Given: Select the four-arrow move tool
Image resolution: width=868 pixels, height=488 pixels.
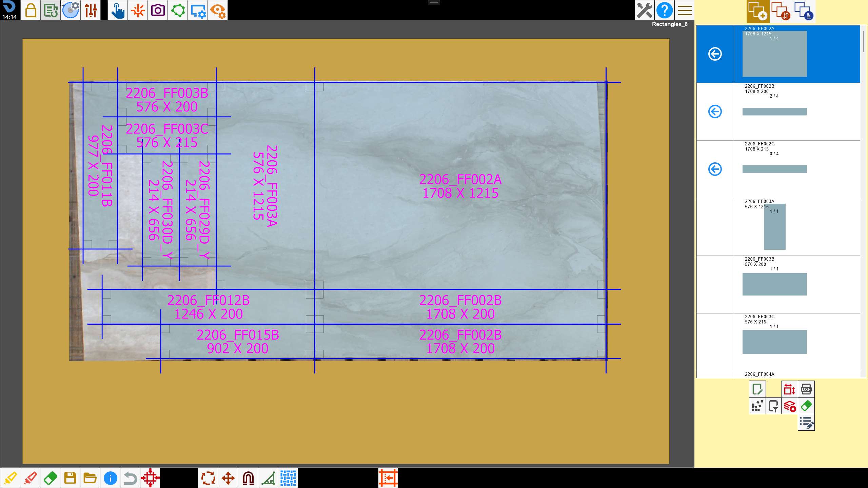Looking at the screenshot, I should (x=228, y=478).
